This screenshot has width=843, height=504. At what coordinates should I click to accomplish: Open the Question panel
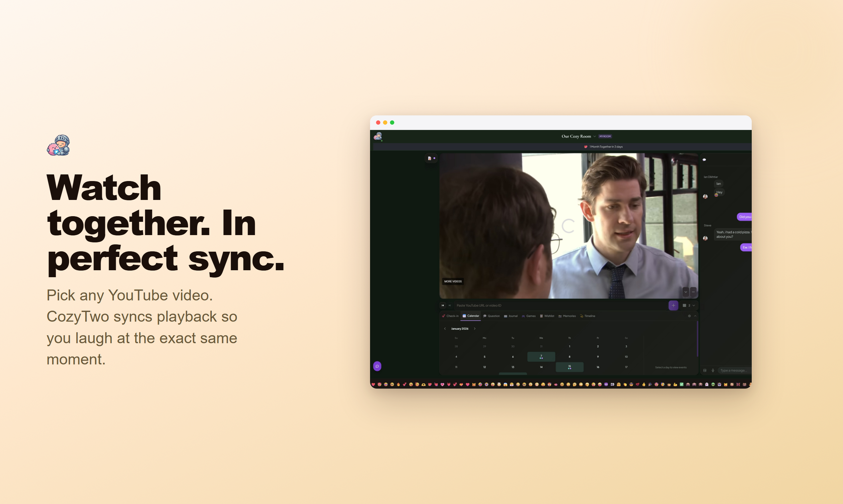click(x=492, y=316)
